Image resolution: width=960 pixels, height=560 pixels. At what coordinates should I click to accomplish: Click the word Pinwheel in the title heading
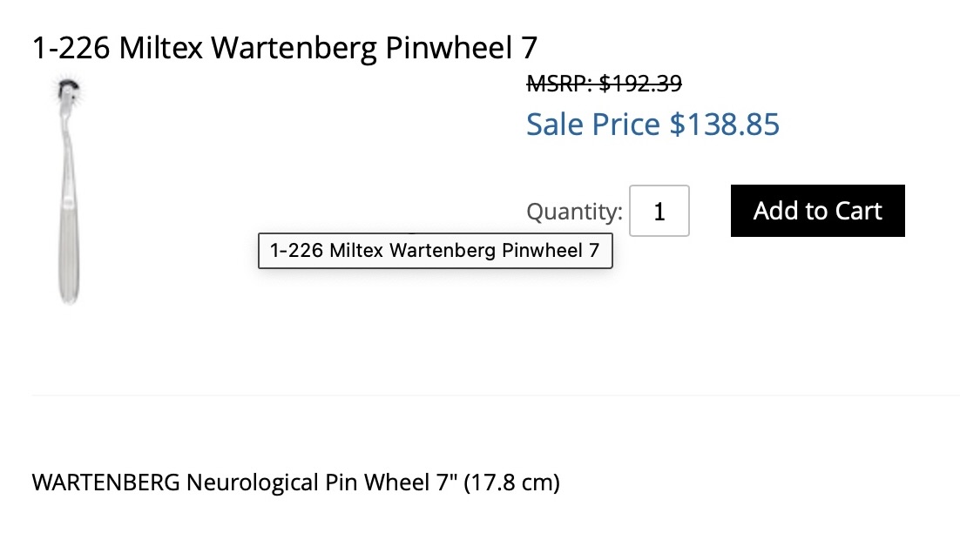pos(449,48)
